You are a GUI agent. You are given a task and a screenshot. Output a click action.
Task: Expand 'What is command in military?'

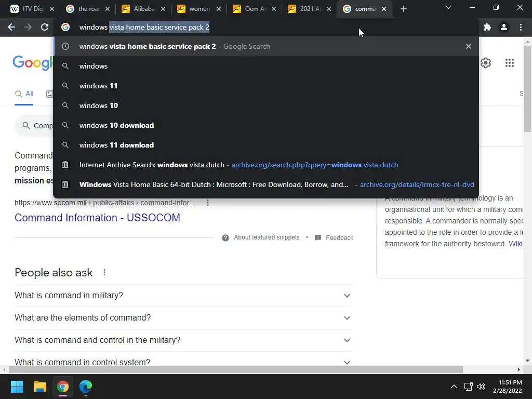pyautogui.click(x=184, y=296)
